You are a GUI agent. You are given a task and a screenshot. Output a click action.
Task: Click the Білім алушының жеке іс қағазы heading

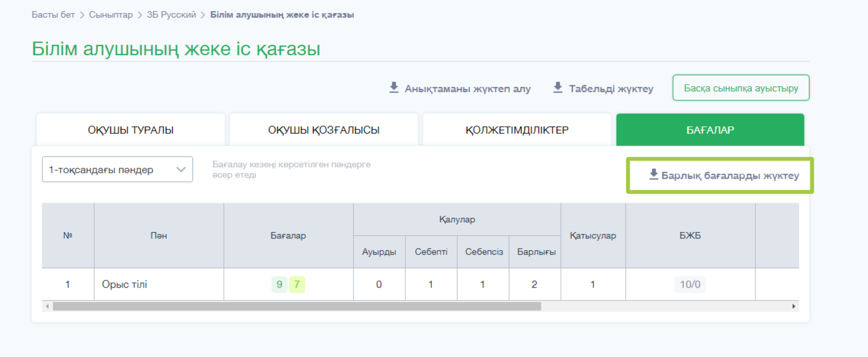[x=176, y=49]
